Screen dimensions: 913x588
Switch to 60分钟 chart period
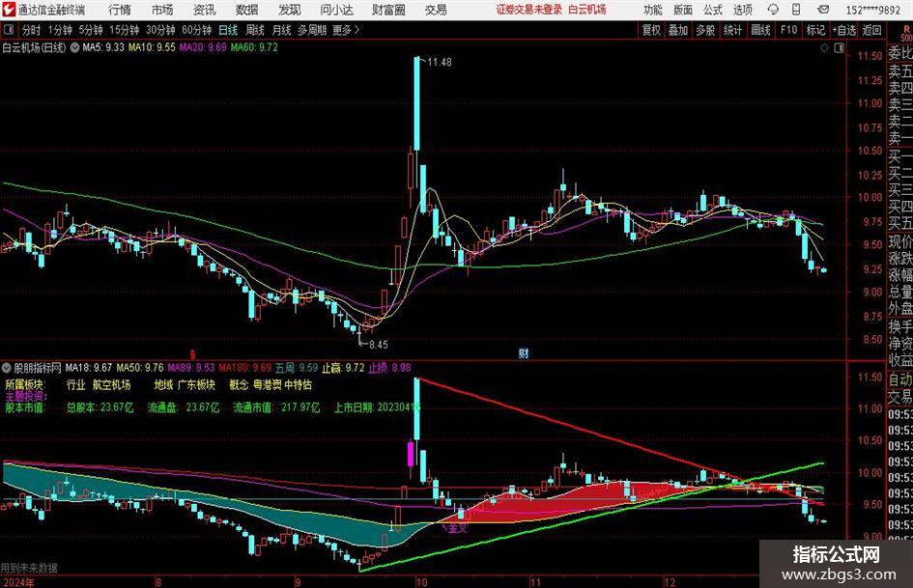coord(197,30)
